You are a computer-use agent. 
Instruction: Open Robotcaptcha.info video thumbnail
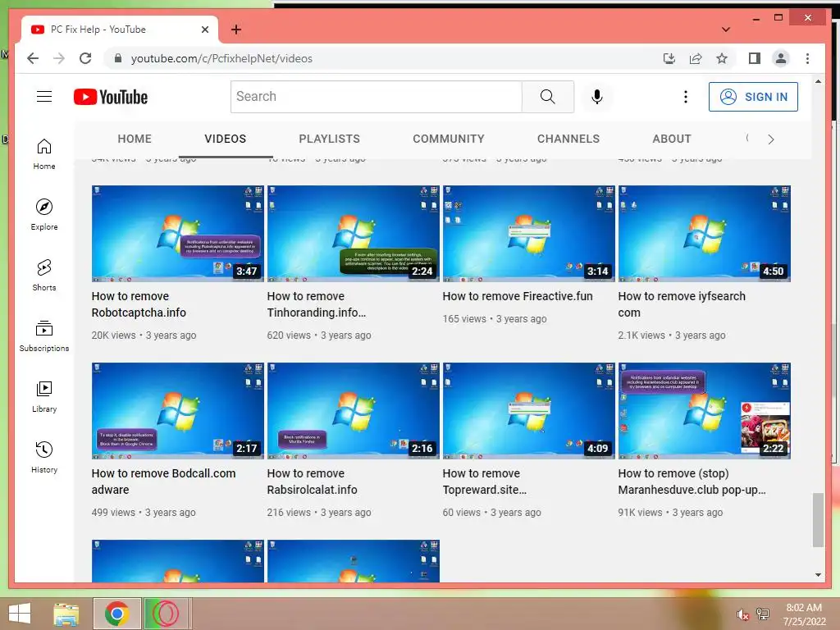(x=178, y=234)
